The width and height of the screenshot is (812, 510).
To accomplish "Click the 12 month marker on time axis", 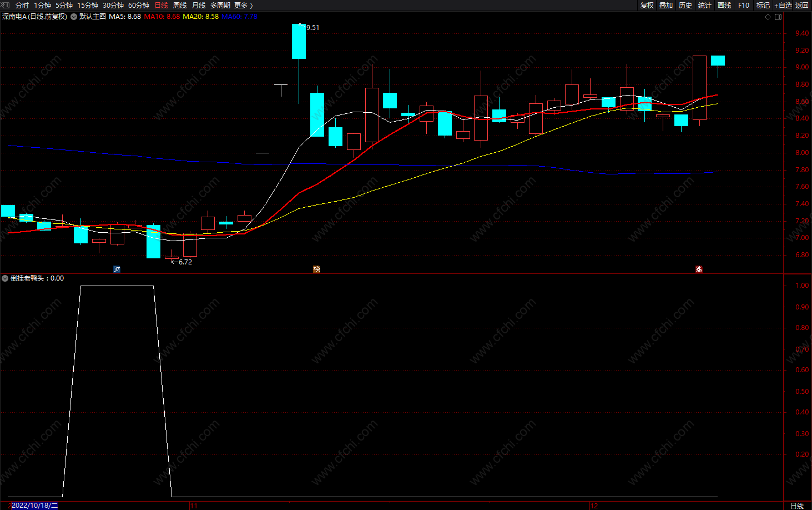I will (594, 506).
